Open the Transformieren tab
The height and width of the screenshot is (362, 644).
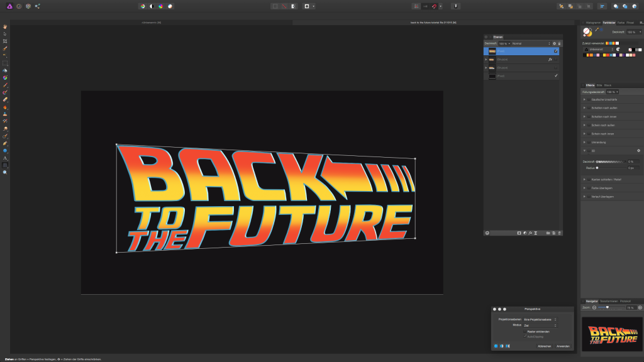(609, 301)
